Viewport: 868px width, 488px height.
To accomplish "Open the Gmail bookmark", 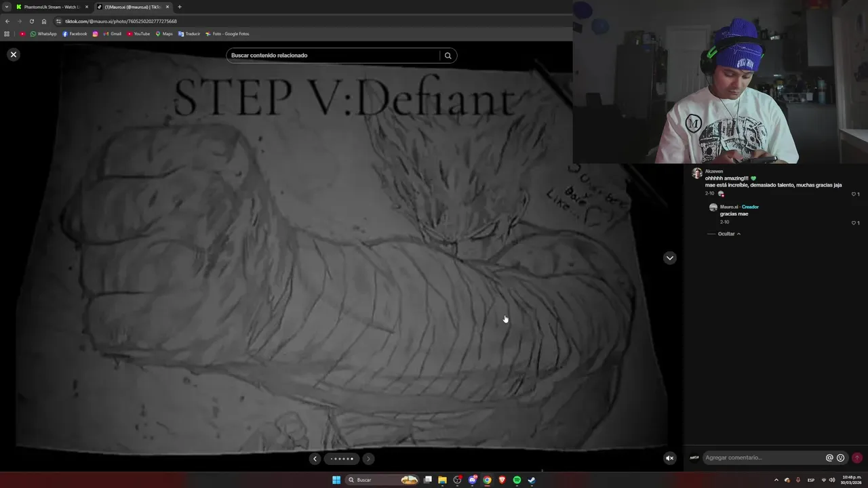I will [x=112, y=34].
